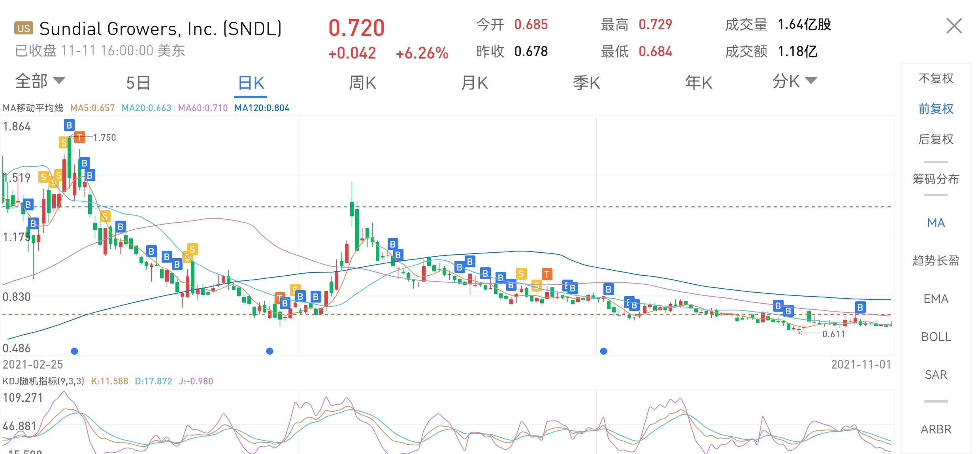The width and height of the screenshot is (980, 454).
Task: Click the rightmost B buy marker
Action: [x=860, y=307]
